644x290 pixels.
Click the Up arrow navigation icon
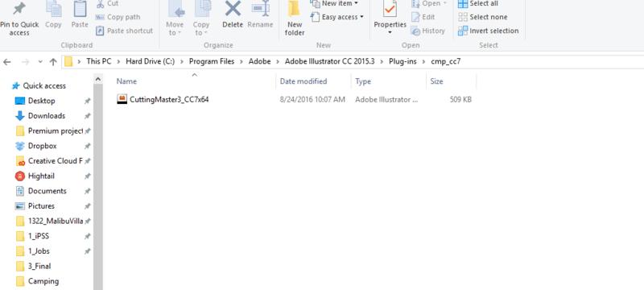point(53,62)
